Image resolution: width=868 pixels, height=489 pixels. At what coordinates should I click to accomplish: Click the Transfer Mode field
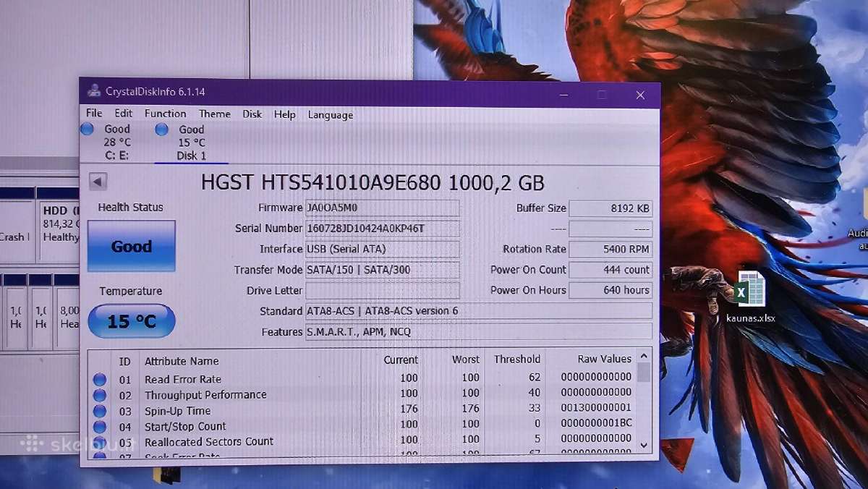tap(382, 270)
